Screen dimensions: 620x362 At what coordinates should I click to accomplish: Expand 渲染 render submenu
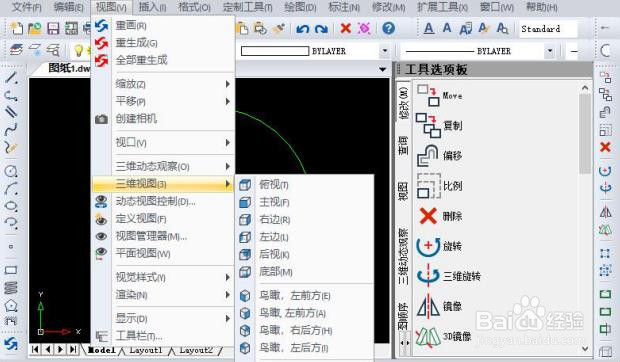[x=163, y=295]
